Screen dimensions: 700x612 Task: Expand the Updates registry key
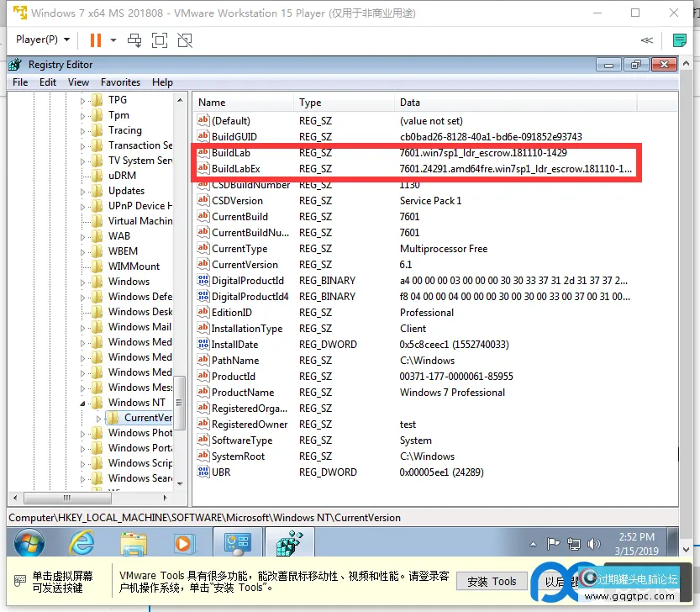tap(82, 191)
